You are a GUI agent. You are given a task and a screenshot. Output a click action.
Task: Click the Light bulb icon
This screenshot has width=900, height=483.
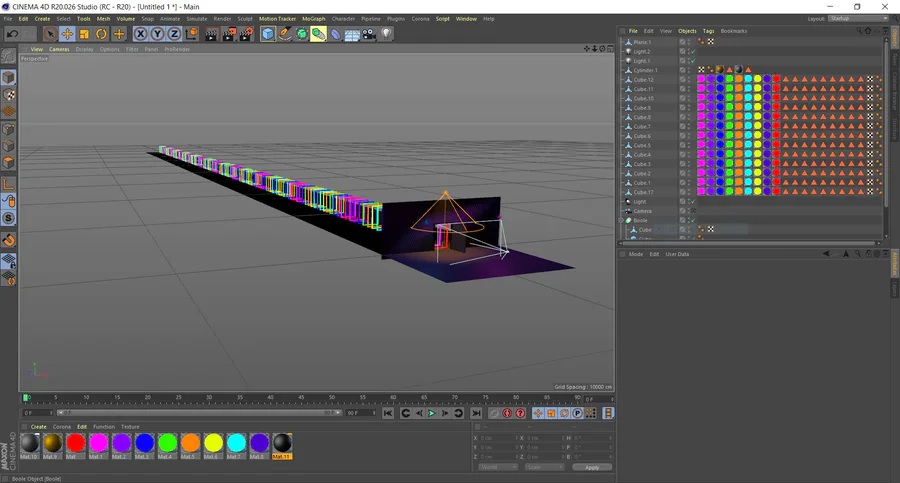pyautogui.click(x=386, y=34)
